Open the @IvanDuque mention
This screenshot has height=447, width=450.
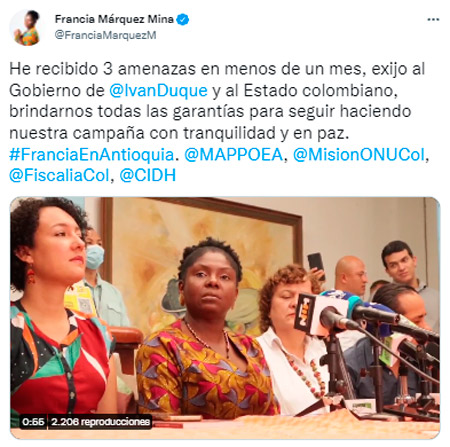158,91
